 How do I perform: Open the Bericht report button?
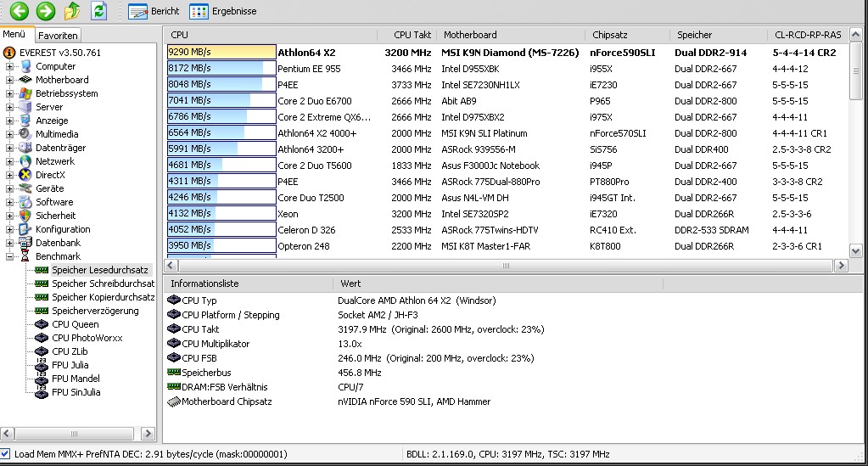pos(154,11)
